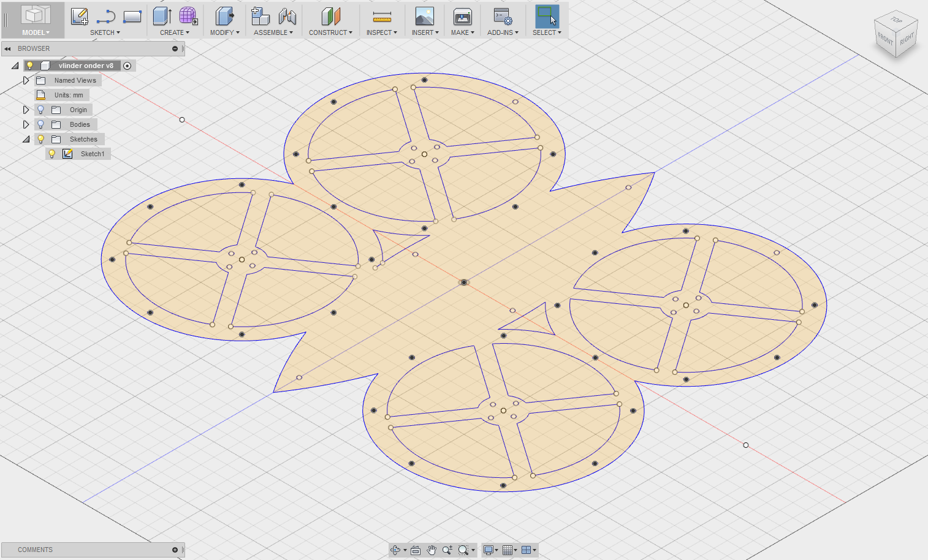Viewport: 928px width, 560px height.
Task: Open the MODIFY menu
Action: click(x=224, y=32)
